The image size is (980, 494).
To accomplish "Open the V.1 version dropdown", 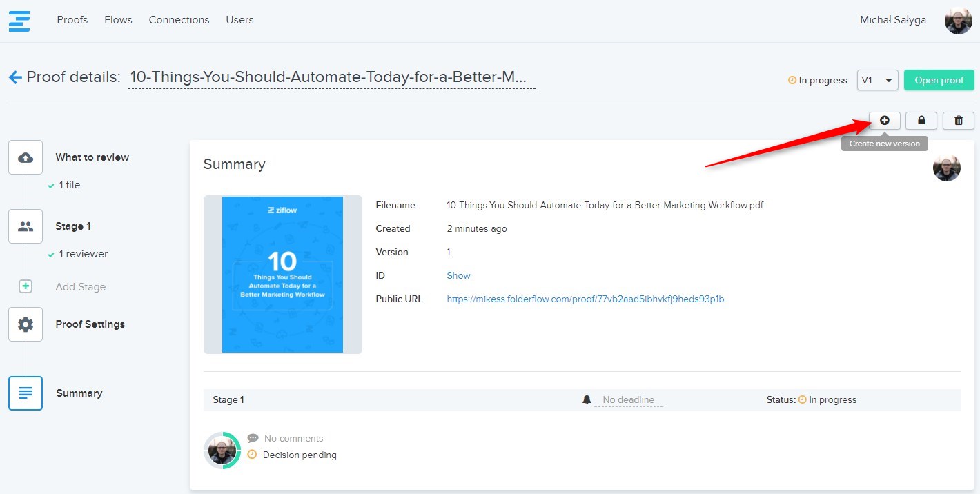I will 877,80.
